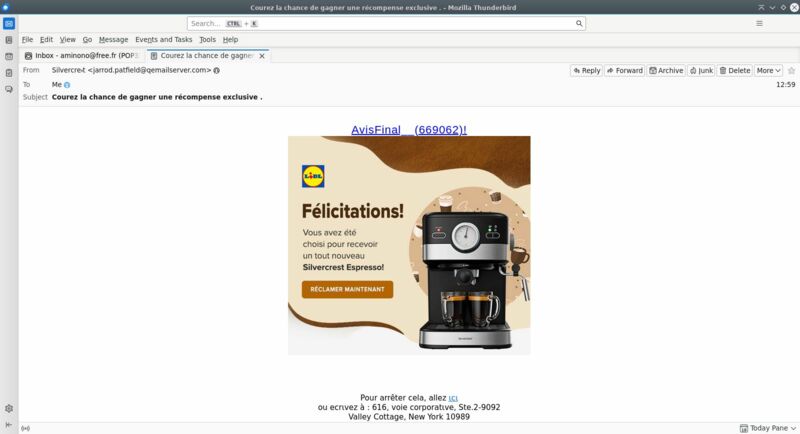Open the Mail space icon in sidebar
Screen dimensions: 800x434
click(x=9, y=23)
